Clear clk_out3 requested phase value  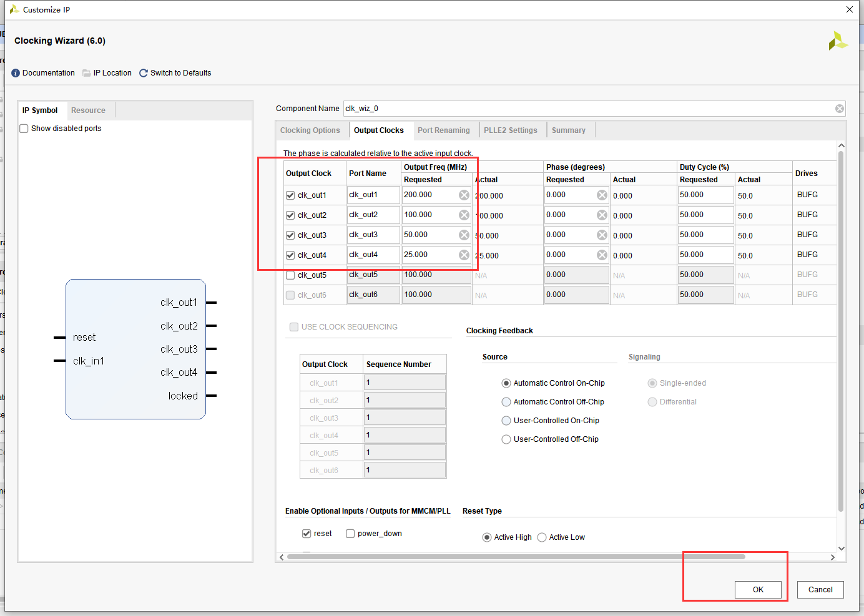(602, 235)
